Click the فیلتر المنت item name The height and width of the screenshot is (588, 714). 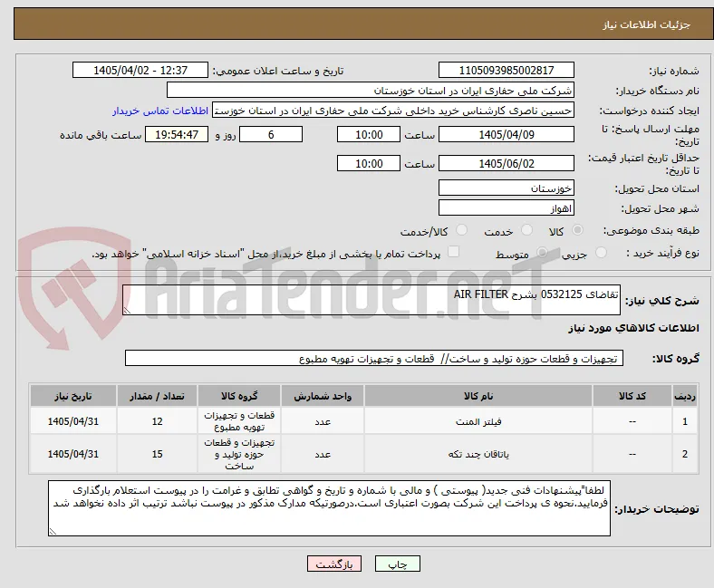478,422
